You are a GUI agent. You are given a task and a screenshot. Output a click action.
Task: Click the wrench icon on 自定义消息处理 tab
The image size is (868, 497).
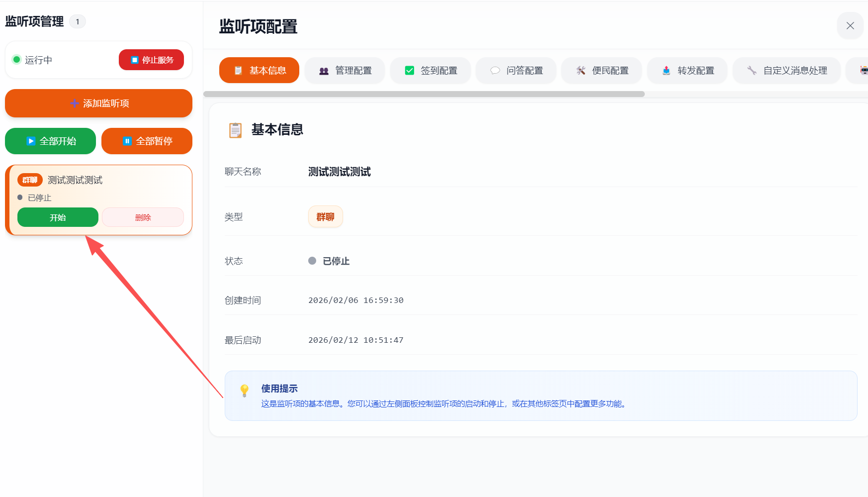[752, 70]
